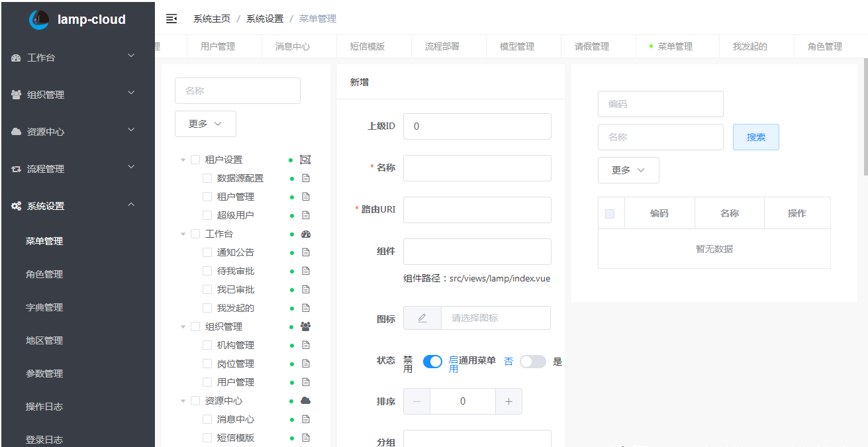The width and height of the screenshot is (868, 447).
Task: Toggle the 状态 enable switch
Action: (x=432, y=362)
